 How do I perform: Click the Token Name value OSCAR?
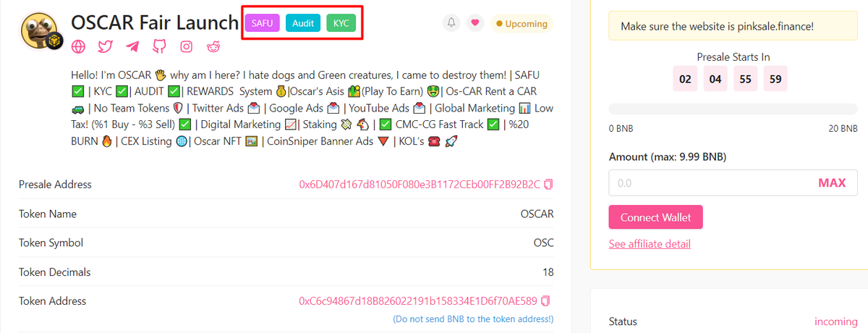pos(537,214)
